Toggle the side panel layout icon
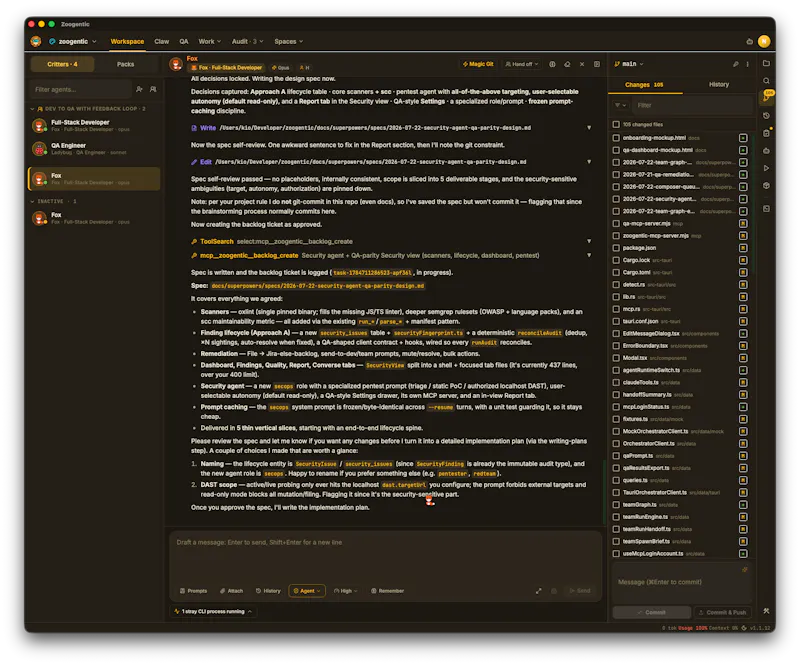This screenshot has width=800, height=665. [596, 64]
